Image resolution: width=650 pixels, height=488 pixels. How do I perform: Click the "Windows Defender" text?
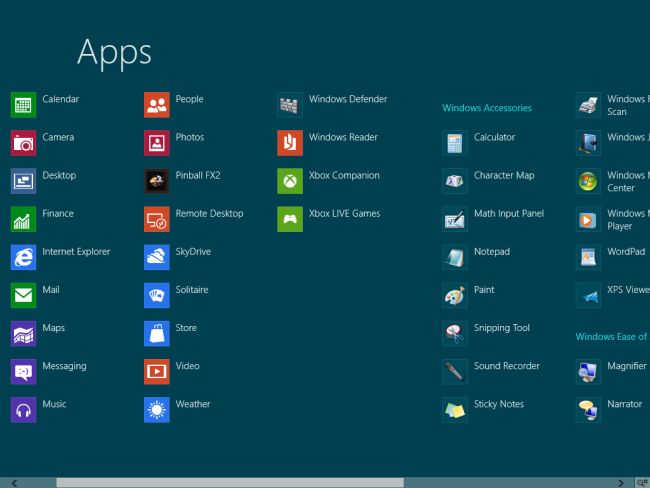tap(348, 99)
